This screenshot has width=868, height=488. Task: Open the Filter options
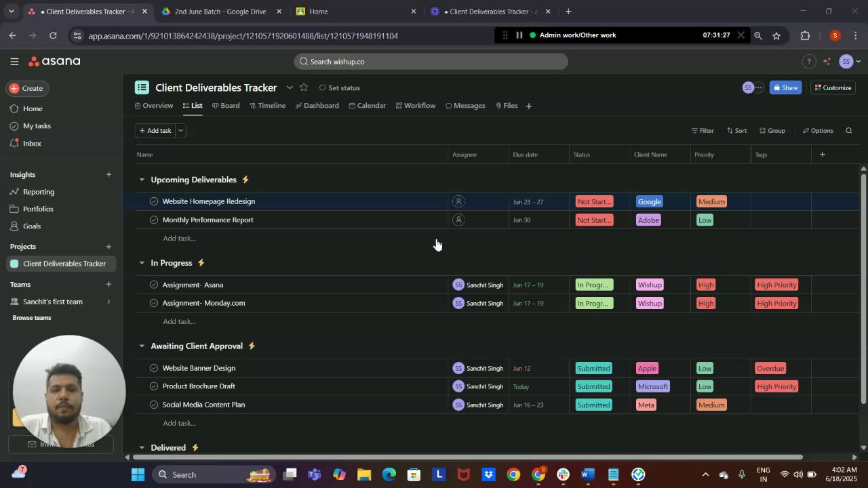point(703,131)
